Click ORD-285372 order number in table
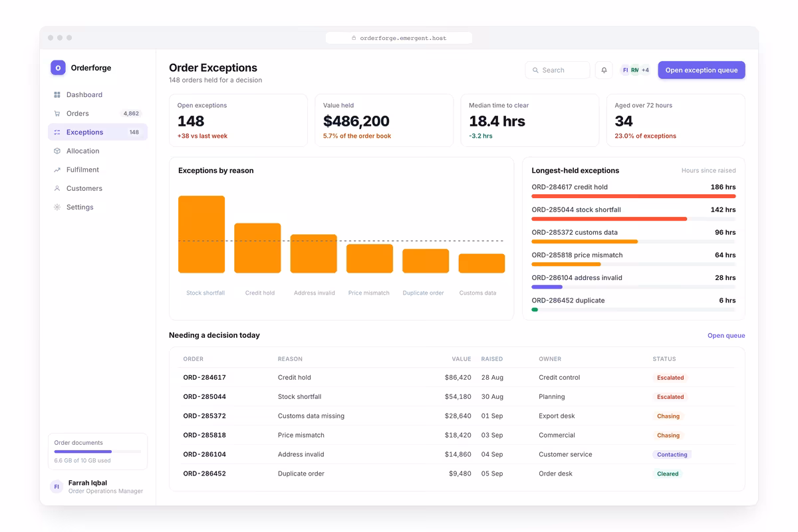The height and width of the screenshot is (532, 798). click(x=205, y=416)
